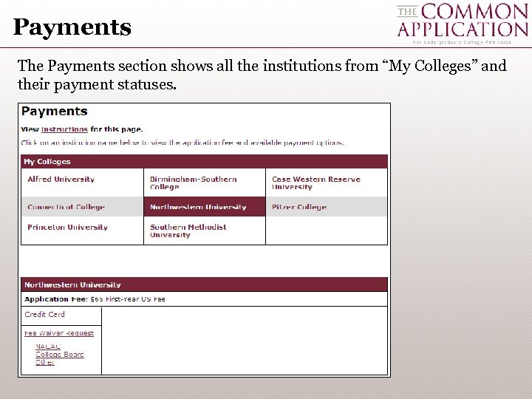Click the Northwestern University section header
Screen dimensions: 532x399
204,284
